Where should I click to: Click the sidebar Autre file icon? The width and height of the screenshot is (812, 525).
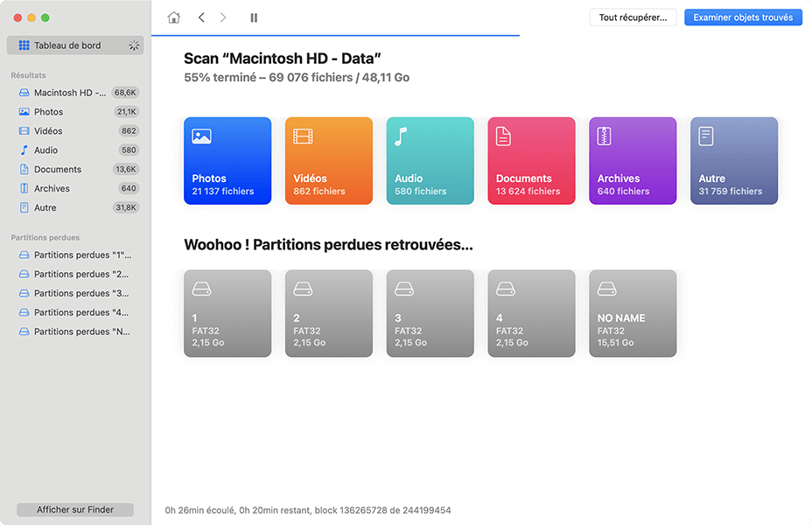pyautogui.click(x=24, y=207)
